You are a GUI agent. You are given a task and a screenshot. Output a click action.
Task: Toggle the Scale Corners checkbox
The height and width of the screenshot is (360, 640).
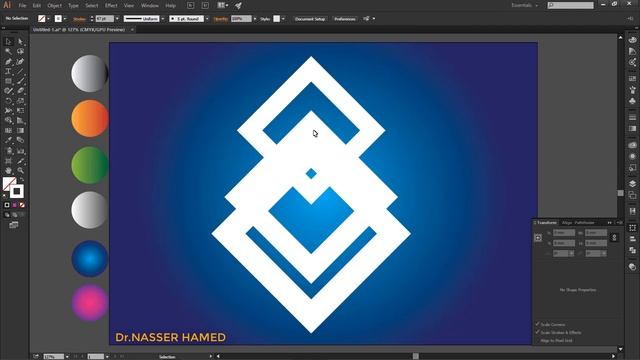(x=538, y=324)
